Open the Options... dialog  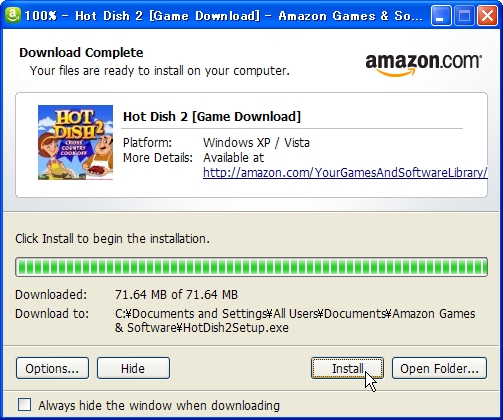click(x=52, y=368)
